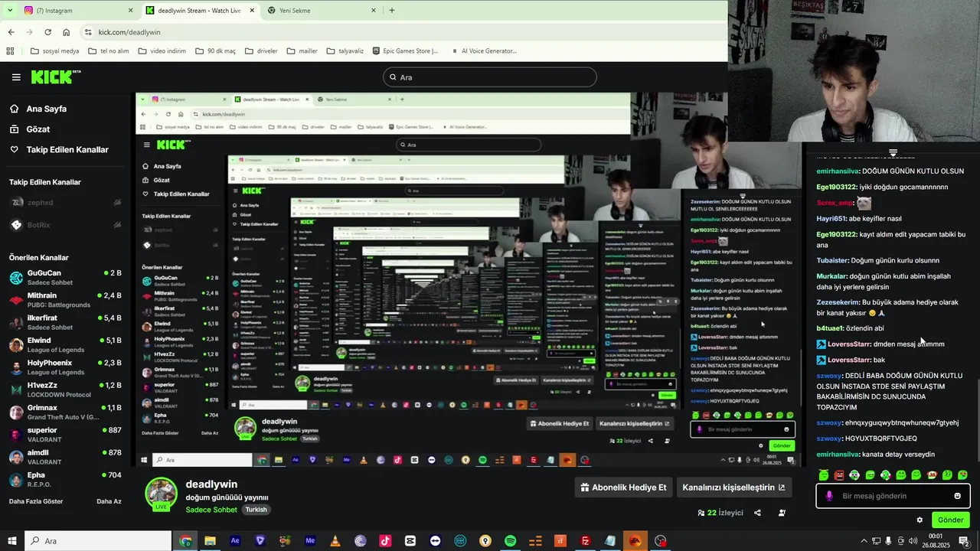Open Epic Games Store bookmark

point(405,51)
